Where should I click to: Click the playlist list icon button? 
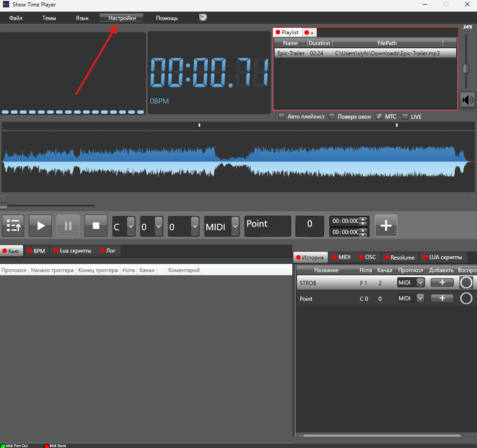pos(13,226)
